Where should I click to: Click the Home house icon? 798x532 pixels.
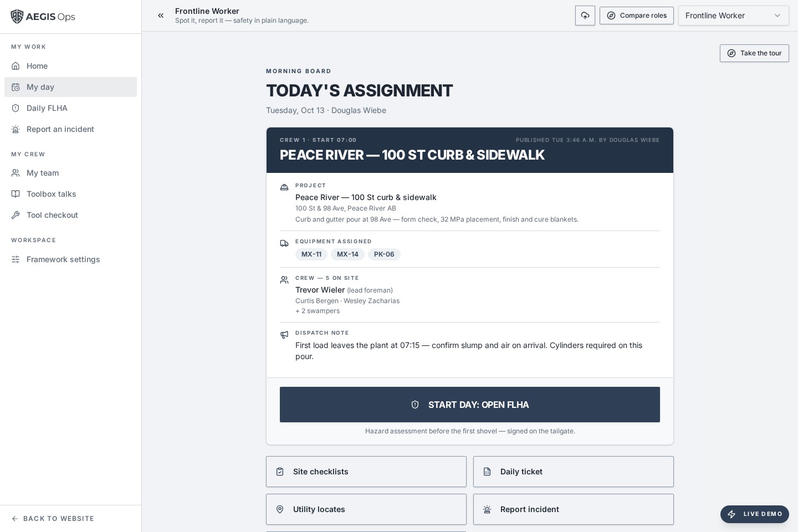[16, 66]
